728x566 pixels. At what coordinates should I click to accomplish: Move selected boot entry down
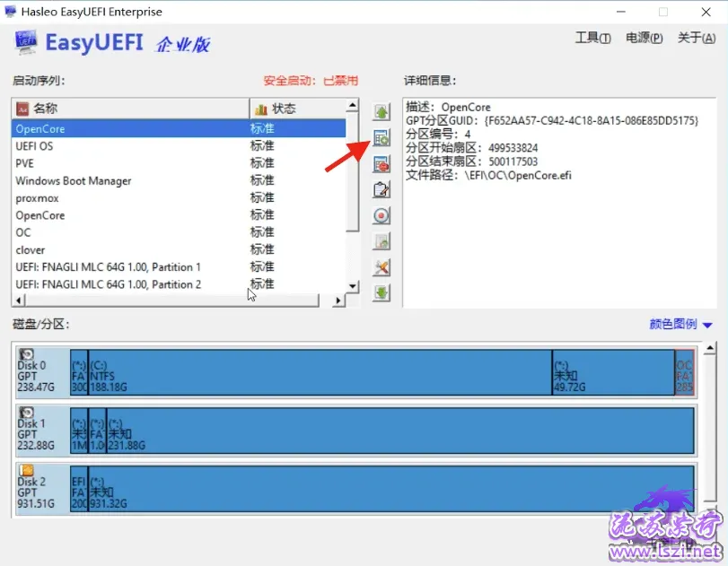pos(382,292)
